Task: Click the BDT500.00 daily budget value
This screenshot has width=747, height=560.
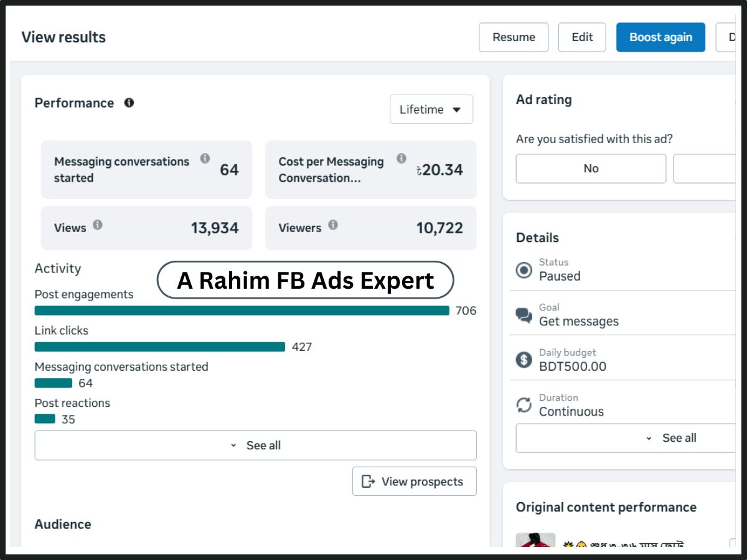Action: pyautogui.click(x=573, y=366)
